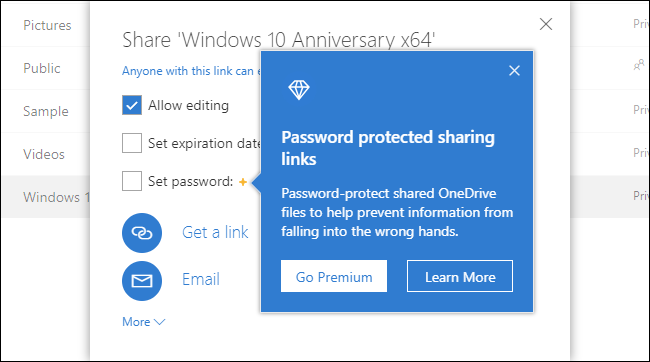Click the premium diamond icon in popup
Viewport: 650px width, 362px height.
[x=299, y=90]
